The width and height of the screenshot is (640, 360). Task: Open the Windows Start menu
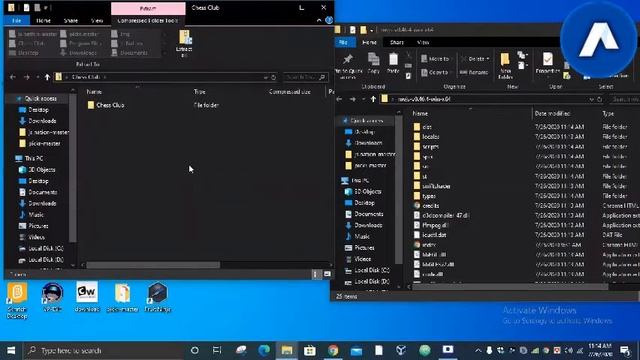point(11,351)
